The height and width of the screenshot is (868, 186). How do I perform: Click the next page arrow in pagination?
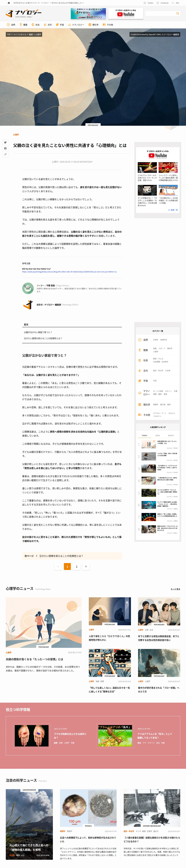(86, 566)
